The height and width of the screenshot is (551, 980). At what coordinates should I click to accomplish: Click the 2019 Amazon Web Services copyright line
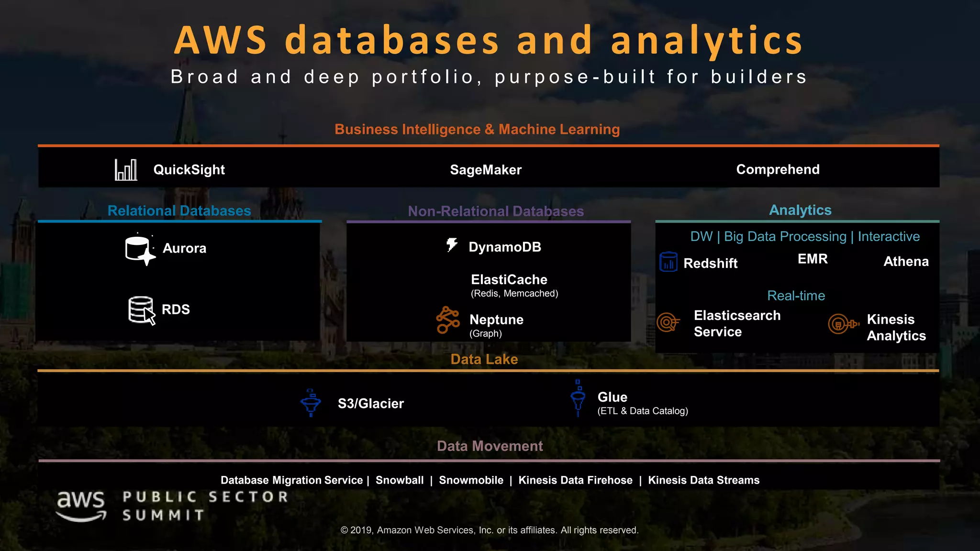pyautogui.click(x=490, y=530)
